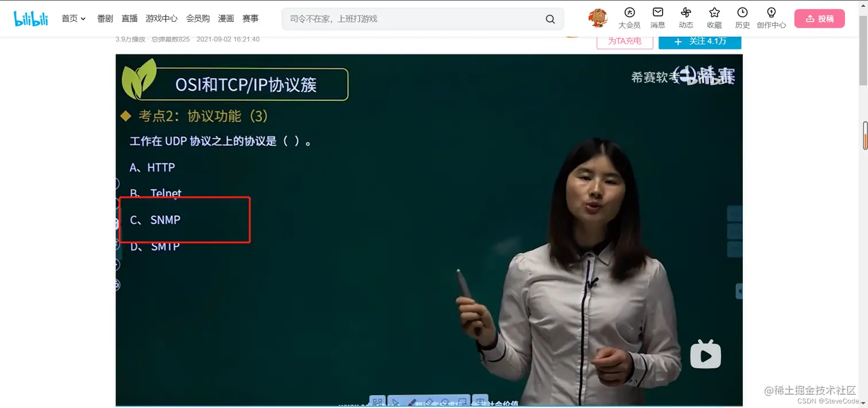Enter the 创作中心 creator center icon
Viewport: 868px width, 408px height.
click(771, 17)
